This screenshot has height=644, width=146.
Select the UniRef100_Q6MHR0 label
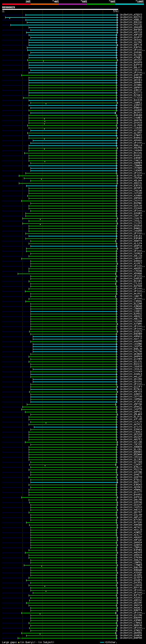point(131,82)
